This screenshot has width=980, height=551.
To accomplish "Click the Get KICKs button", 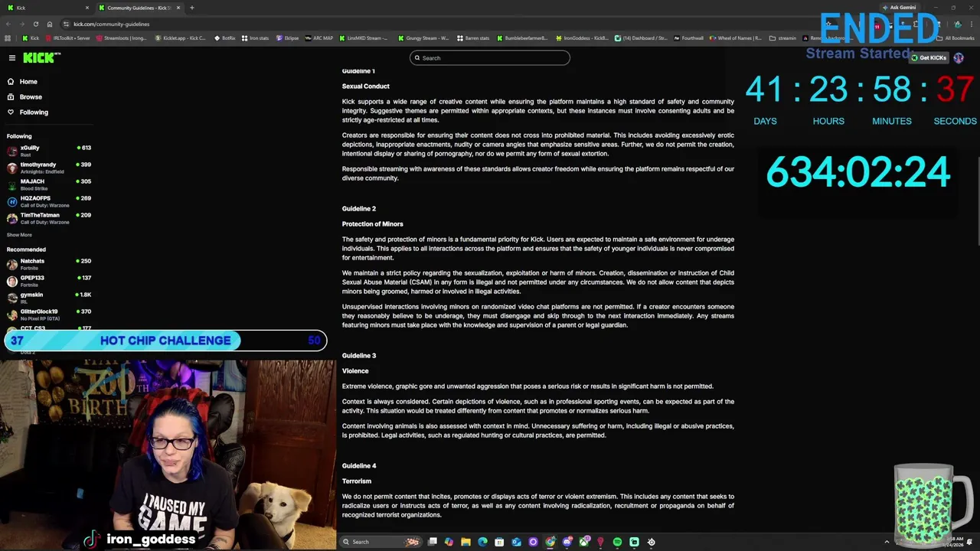I will coord(928,58).
